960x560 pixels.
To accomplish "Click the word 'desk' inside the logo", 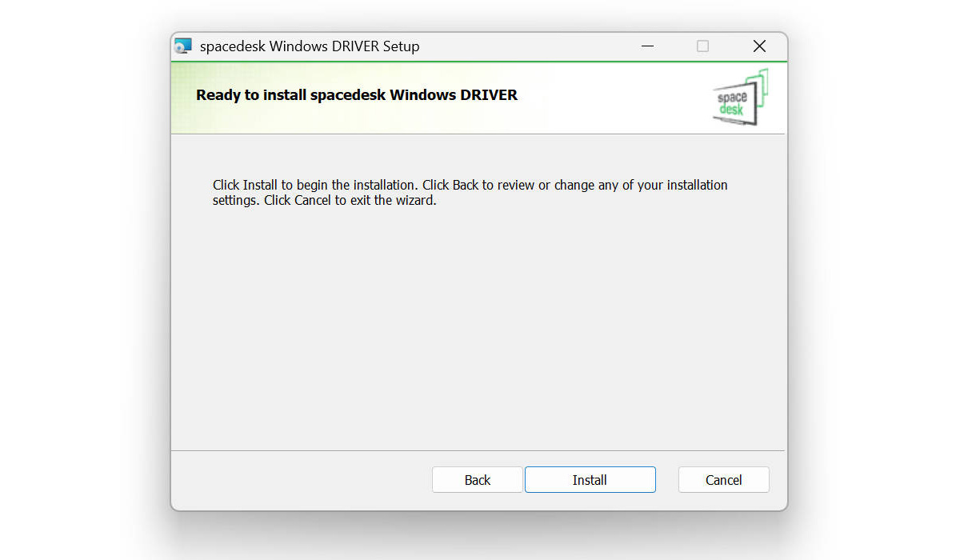I will point(730,110).
